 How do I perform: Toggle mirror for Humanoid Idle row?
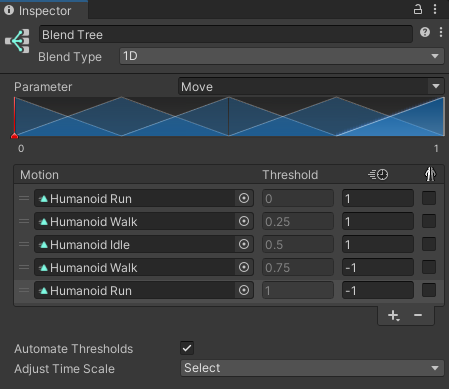pyautogui.click(x=429, y=244)
